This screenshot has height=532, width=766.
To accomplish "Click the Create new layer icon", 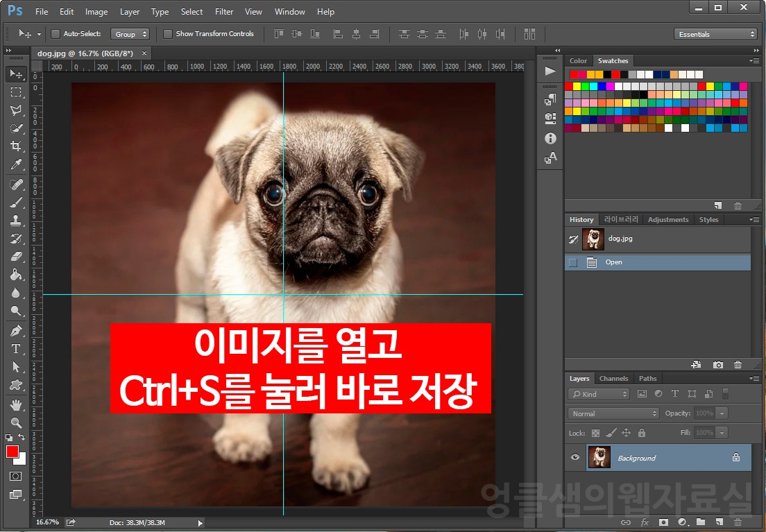I will (x=719, y=522).
